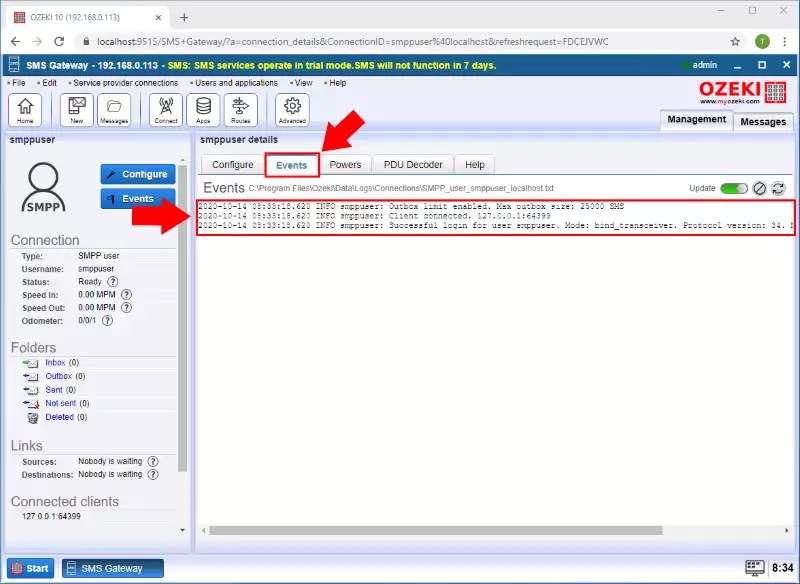Click SMS Gateway taskbar item
800x584 pixels.
click(x=113, y=568)
